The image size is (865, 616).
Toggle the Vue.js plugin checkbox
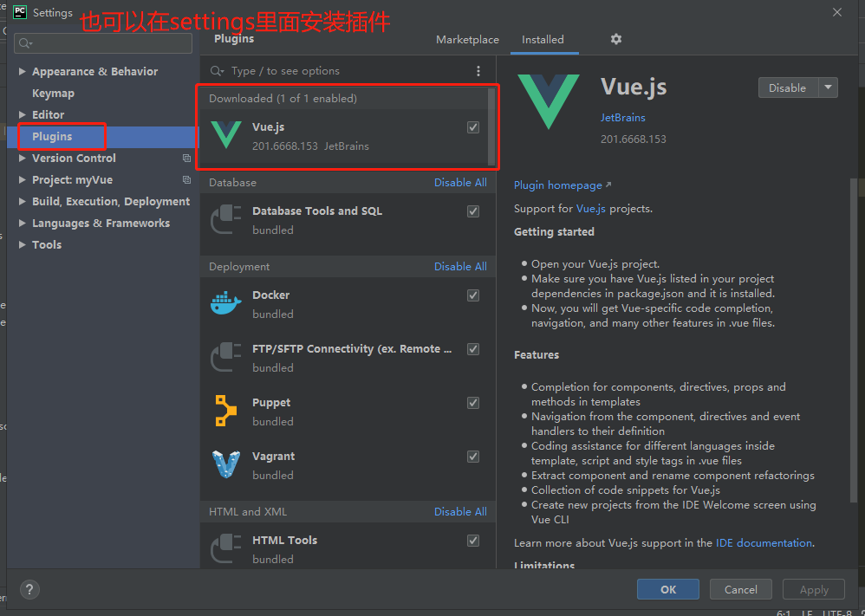473,127
